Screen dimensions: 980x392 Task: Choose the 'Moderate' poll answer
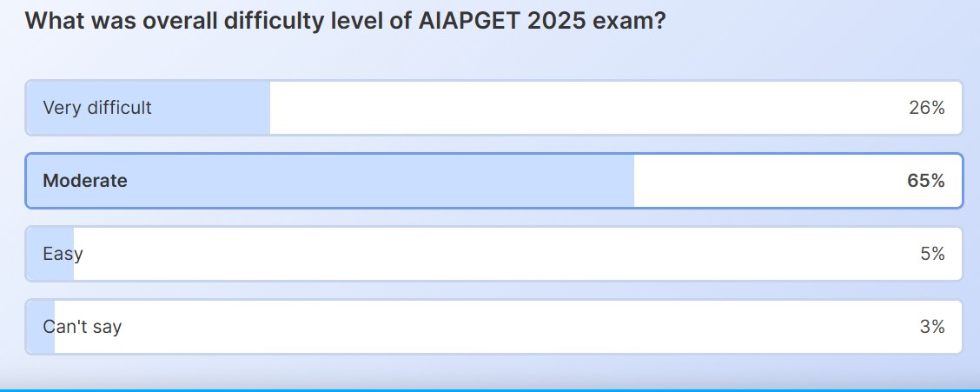coord(85,181)
